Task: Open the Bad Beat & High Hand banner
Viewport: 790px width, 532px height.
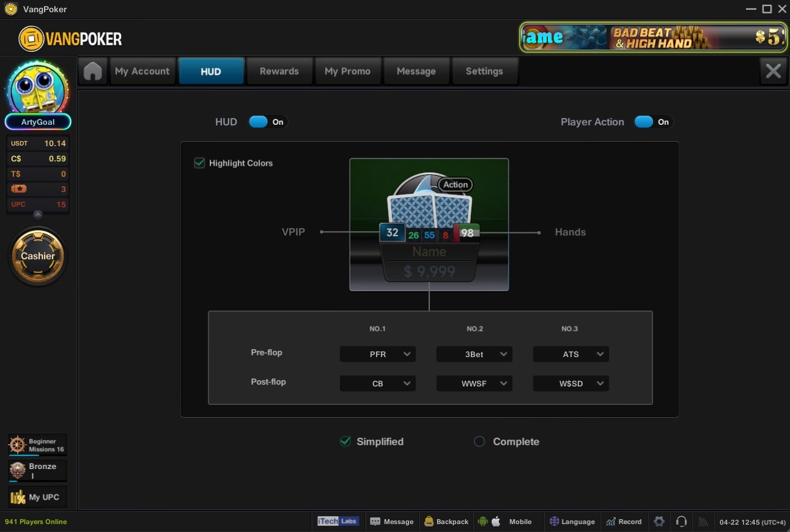Action: coord(653,37)
